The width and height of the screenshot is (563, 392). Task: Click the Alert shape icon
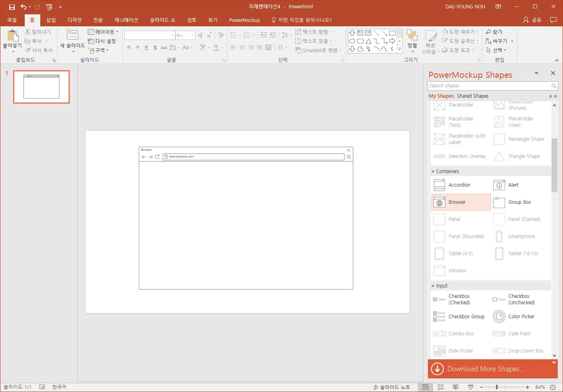pos(499,185)
